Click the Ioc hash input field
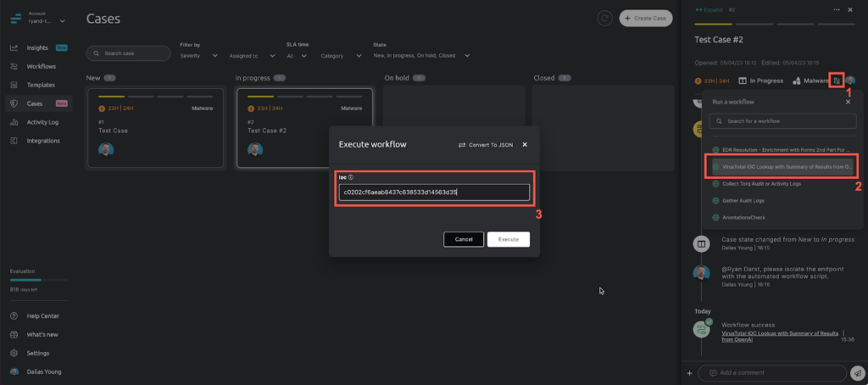Screen dimensions: 868x385 point(433,192)
